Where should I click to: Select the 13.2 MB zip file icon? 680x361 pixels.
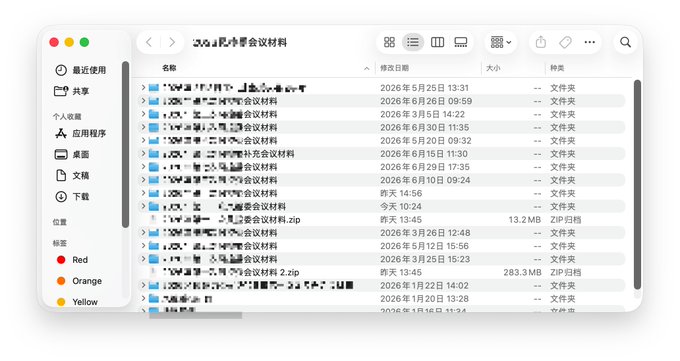[153, 220]
